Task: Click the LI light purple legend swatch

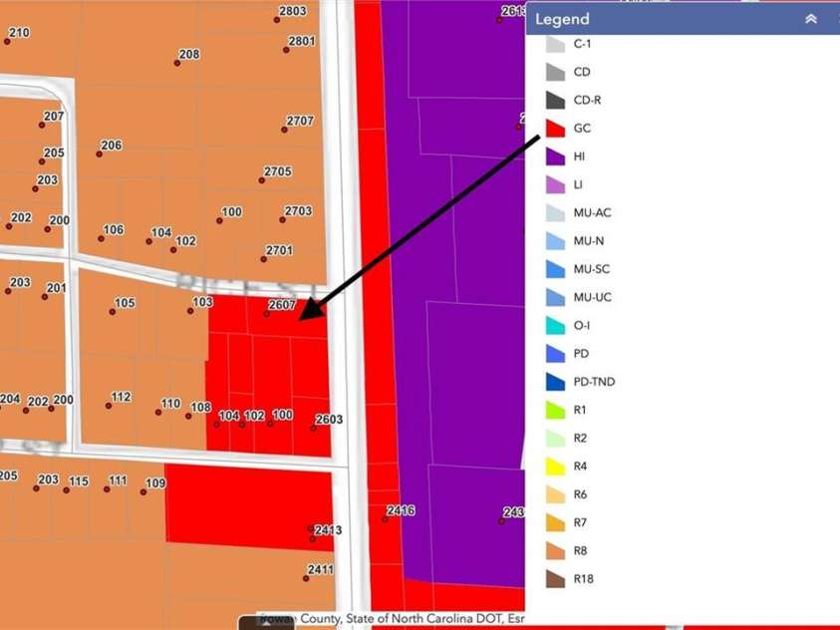Action: coord(555,185)
